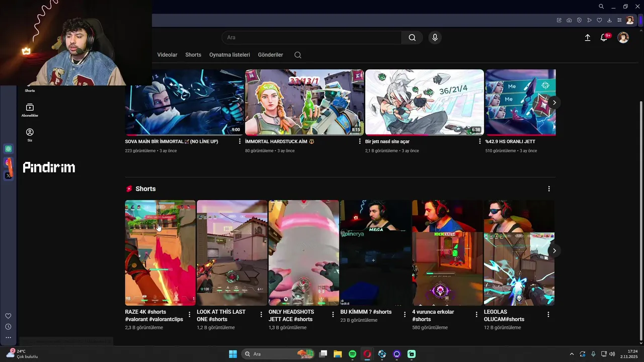Click the Opera icon in the taskbar
This screenshot has height=362, width=644.
[367, 354]
